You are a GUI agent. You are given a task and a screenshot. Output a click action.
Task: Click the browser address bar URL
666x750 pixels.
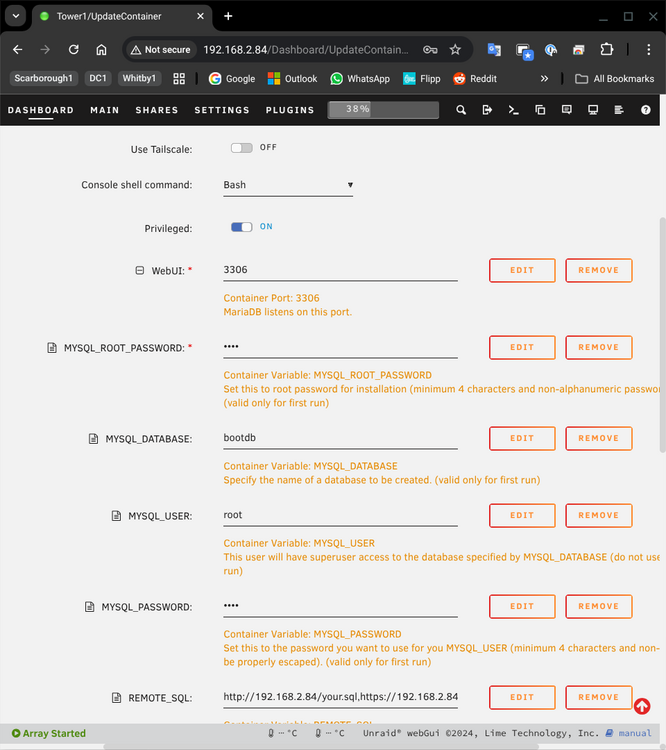click(306, 50)
